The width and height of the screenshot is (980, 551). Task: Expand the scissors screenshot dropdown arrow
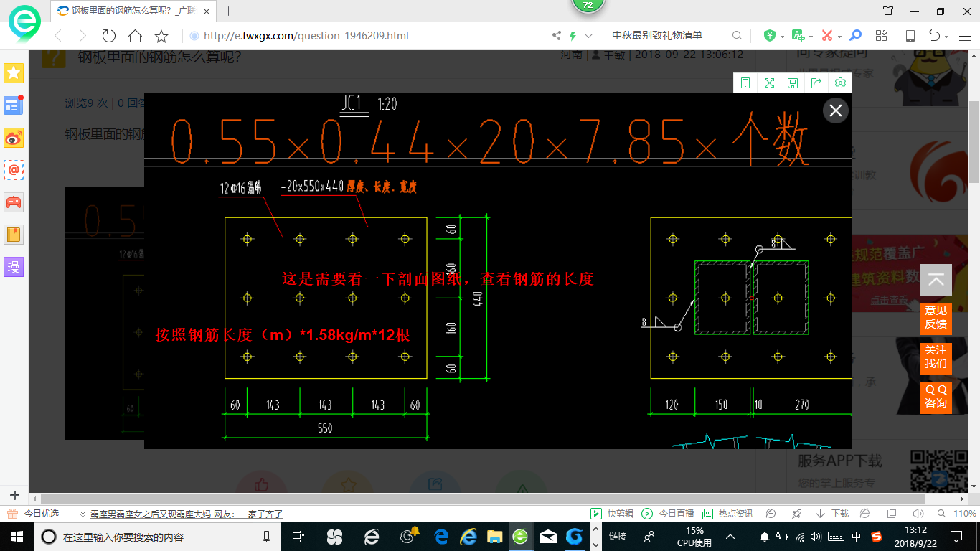[839, 37]
